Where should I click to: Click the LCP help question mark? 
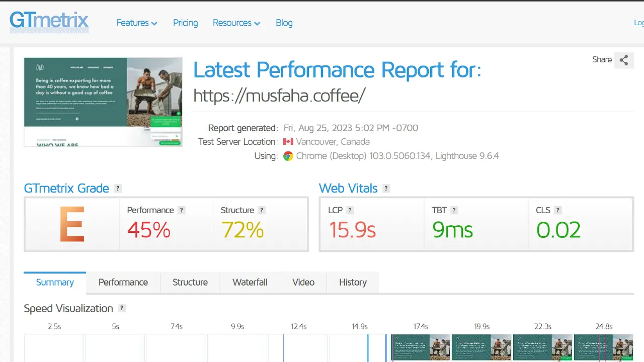point(350,210)
